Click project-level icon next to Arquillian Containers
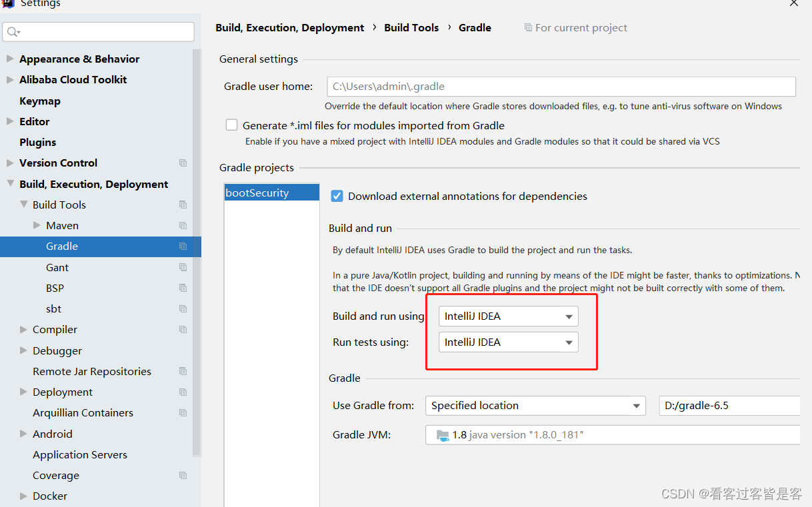812x507 pixels. [x=183, y=412]
